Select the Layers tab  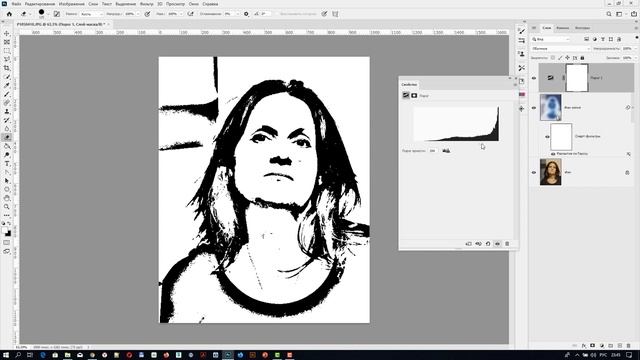point(547,28)
